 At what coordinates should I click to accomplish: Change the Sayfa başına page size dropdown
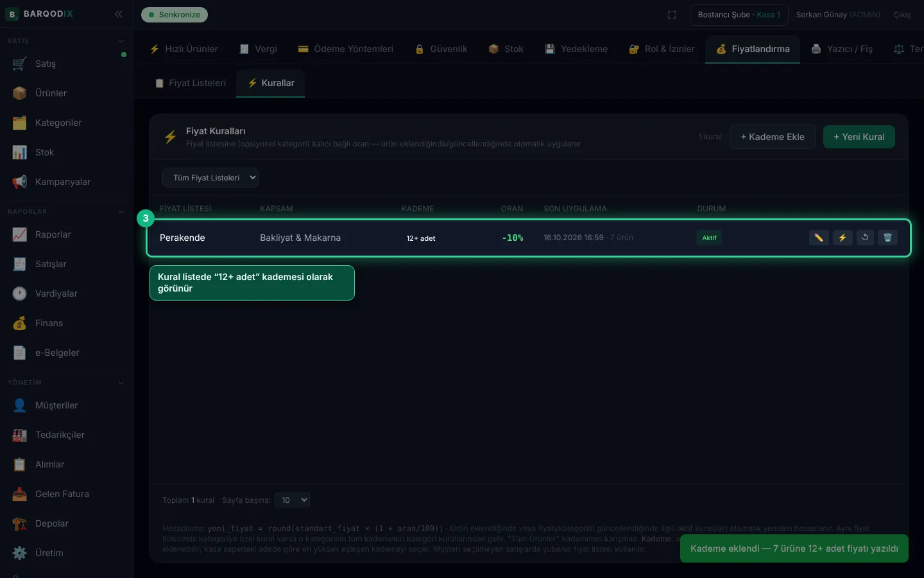(293, 500)
